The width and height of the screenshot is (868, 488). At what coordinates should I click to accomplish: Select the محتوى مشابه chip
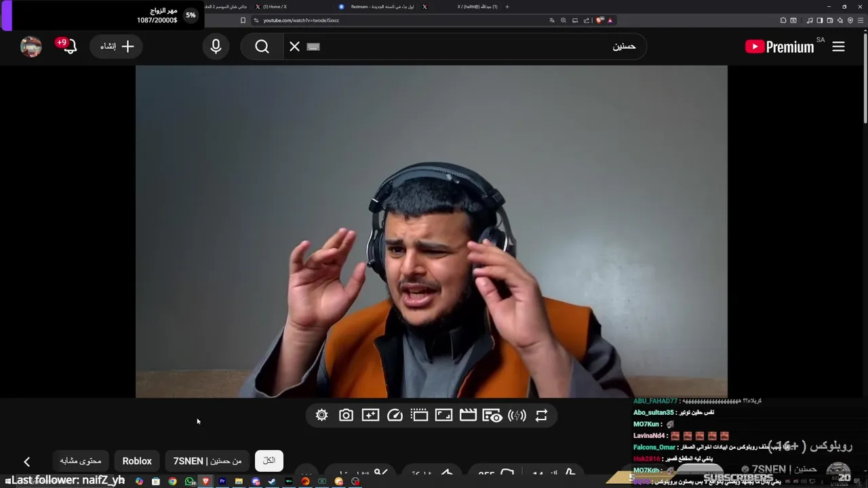point(81,461)
